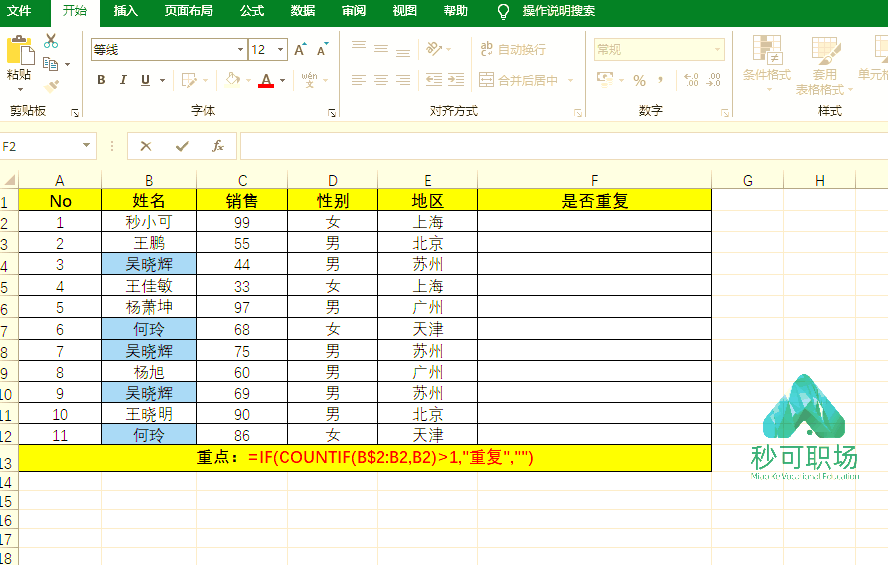Click the text orientation icon
The image size is (888, 565).
pyautogui.click(x=434, y=49)
